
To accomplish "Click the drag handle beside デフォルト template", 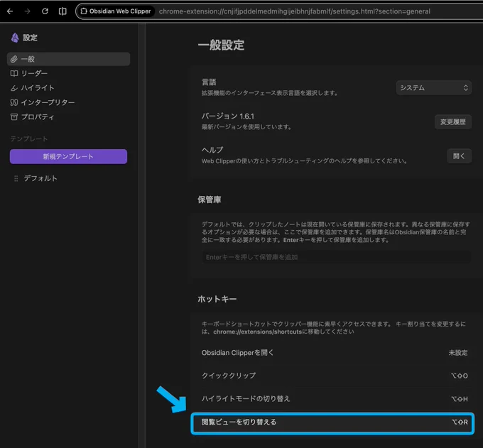I will pos(16,179).
